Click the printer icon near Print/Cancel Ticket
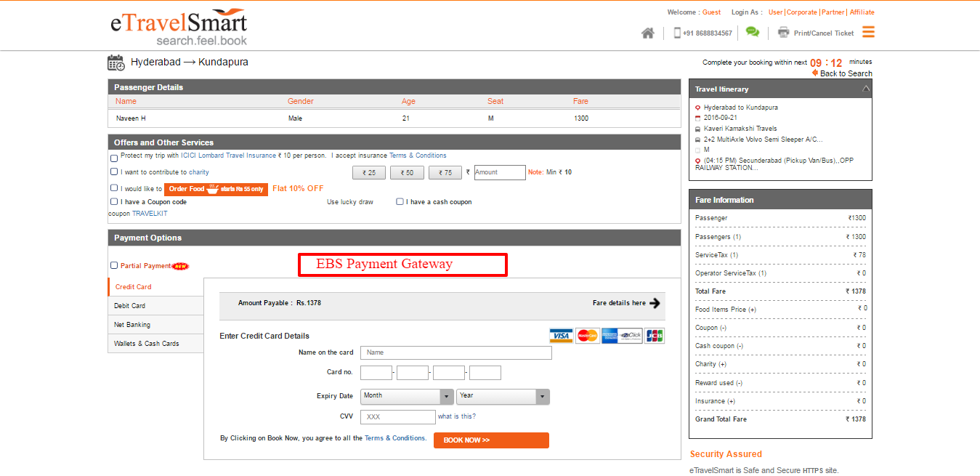Image resolution: width=980 pixels, height=476 pixels. pos(783,32)
